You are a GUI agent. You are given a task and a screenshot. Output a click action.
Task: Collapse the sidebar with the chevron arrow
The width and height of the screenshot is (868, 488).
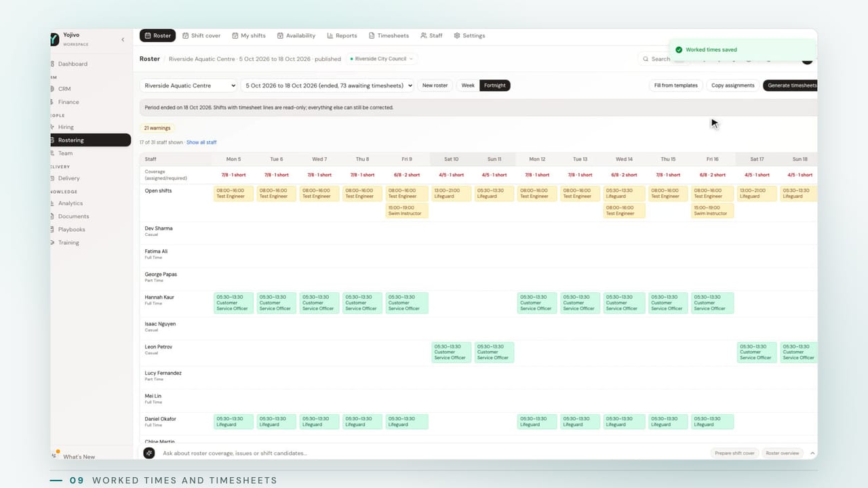coord(123,39)
